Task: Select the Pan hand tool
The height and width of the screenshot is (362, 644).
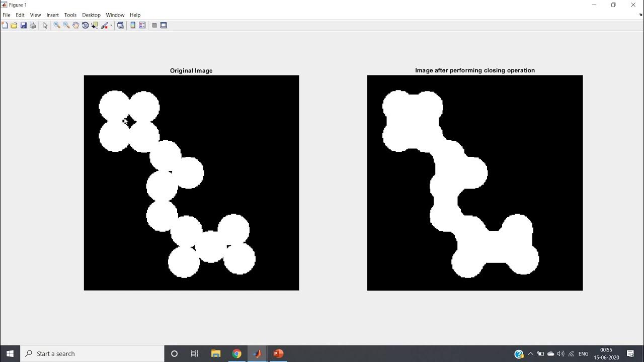Action: [x=76, y=25]
